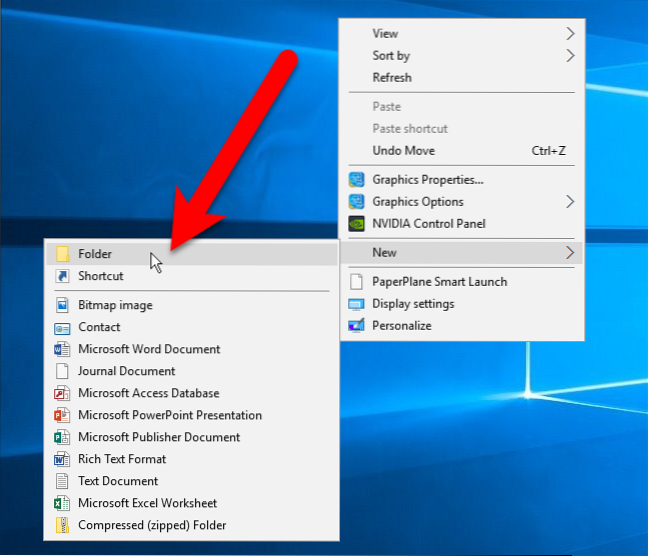Image resolution: width=648 pixels, height=556 pixels.
Task: Click the PowerPoint Presentation icon
Action: (62, 416)
